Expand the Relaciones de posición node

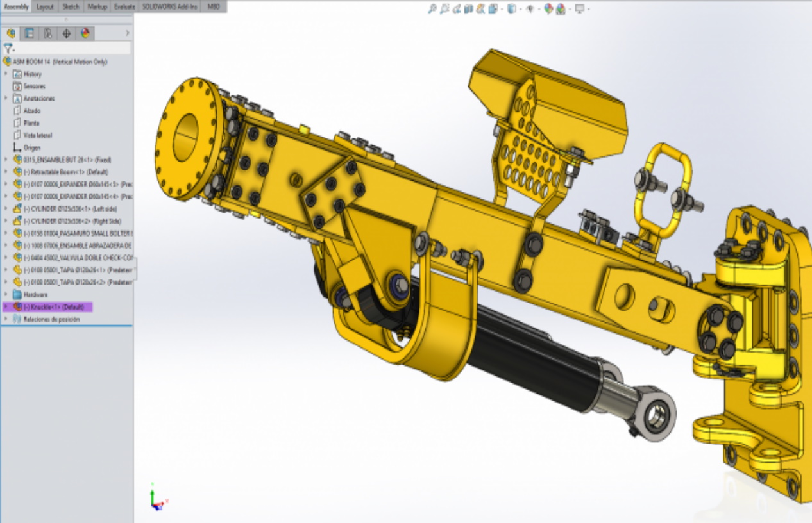(x=6, y=319)
